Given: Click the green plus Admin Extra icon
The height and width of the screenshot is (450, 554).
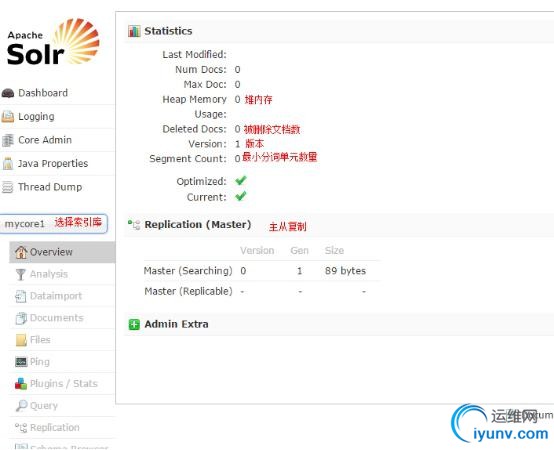Looking at the screenshot, I should pyautogui.click(x=134, y=324).
